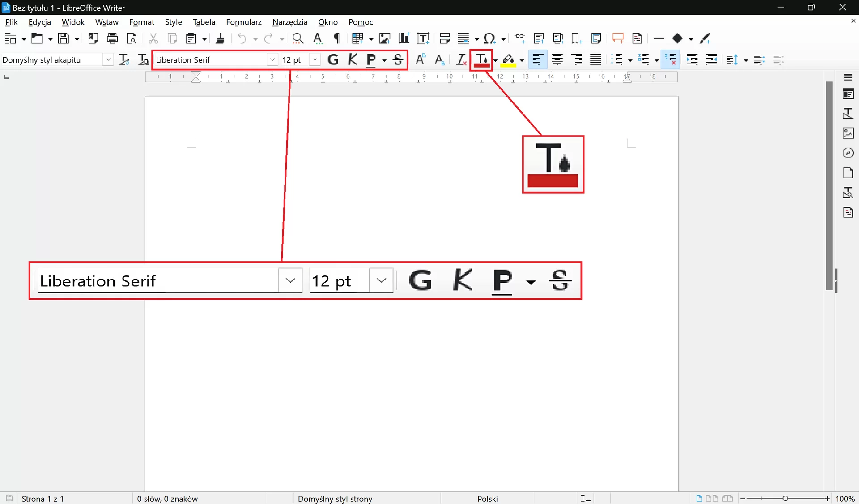Click Insert Image icon
Image resolution: width=859 pixels, height=504 pixels.
coord(385,38)
